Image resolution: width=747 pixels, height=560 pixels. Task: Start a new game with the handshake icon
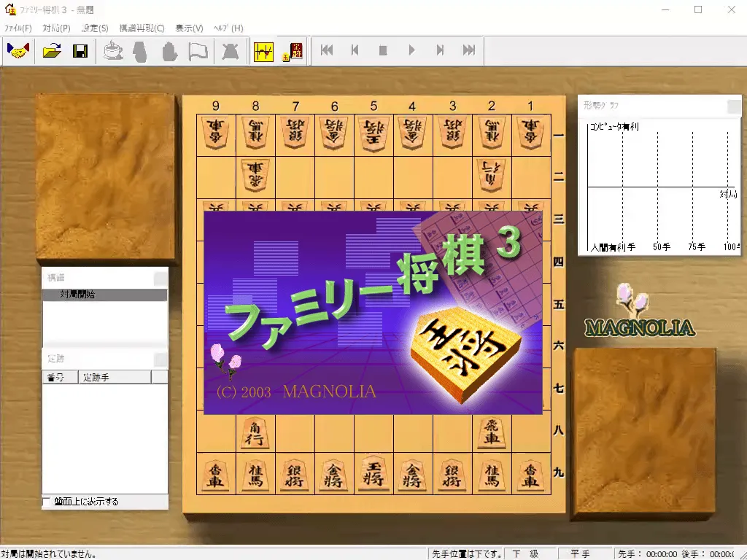[17, 50]
